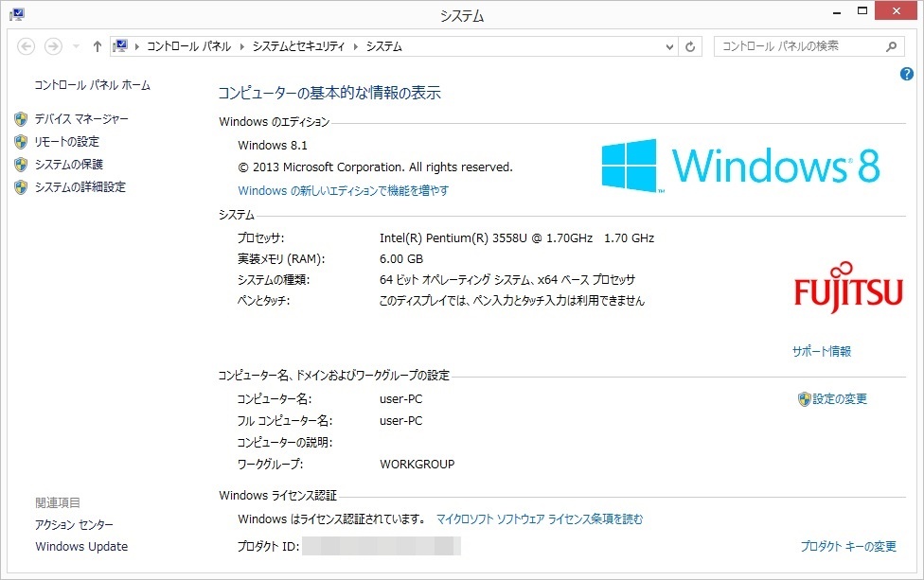
Task: Expand the chevron after システムとセキュリティ
Action: pyautogui.click(x=355, y=46)
